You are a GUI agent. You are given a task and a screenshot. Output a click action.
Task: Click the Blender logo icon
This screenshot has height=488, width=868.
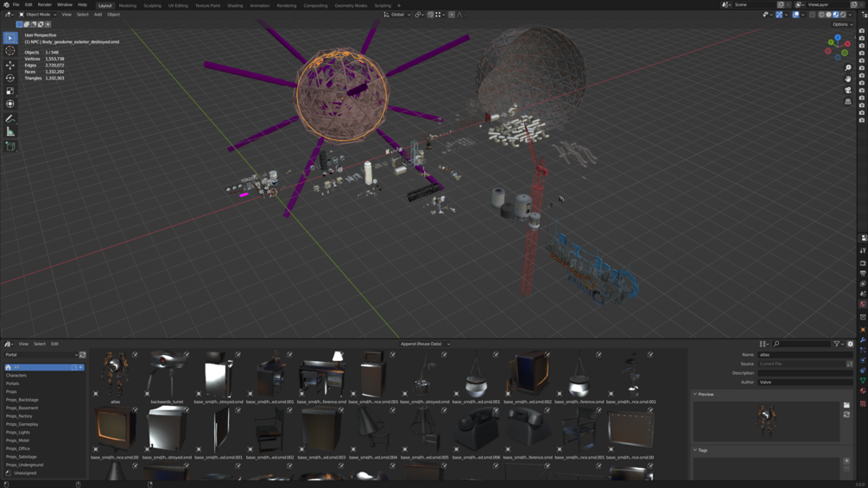[6, 5]
